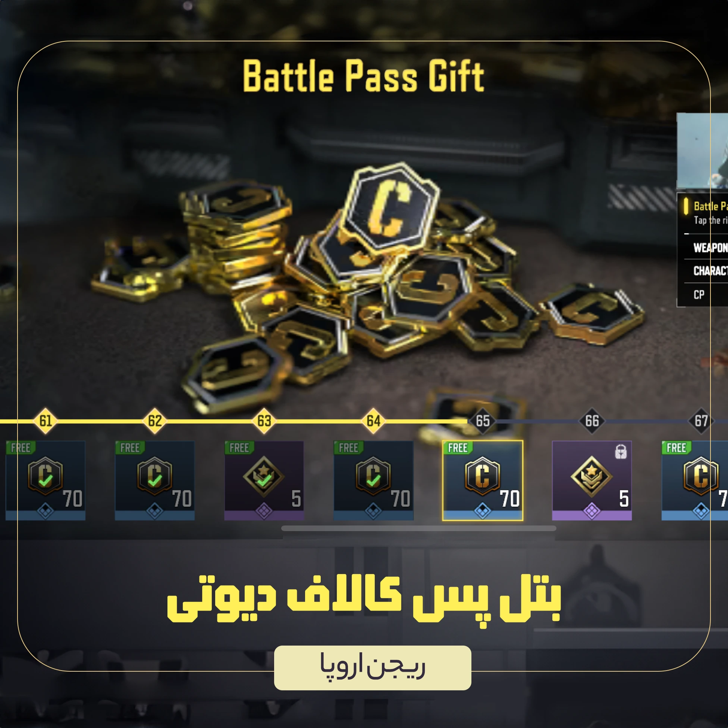The image size is (728, 728).
Task: Select the tier 67 CP reward tile
Action: (694, 480)
